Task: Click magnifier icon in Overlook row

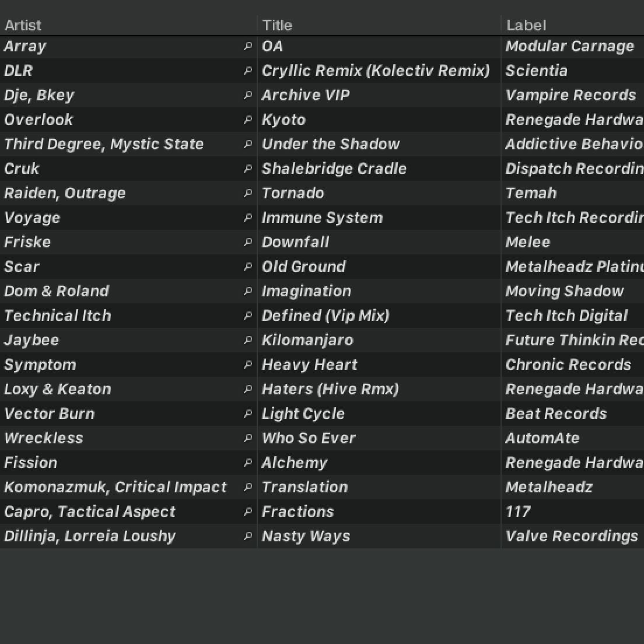Action: (248, 119)
